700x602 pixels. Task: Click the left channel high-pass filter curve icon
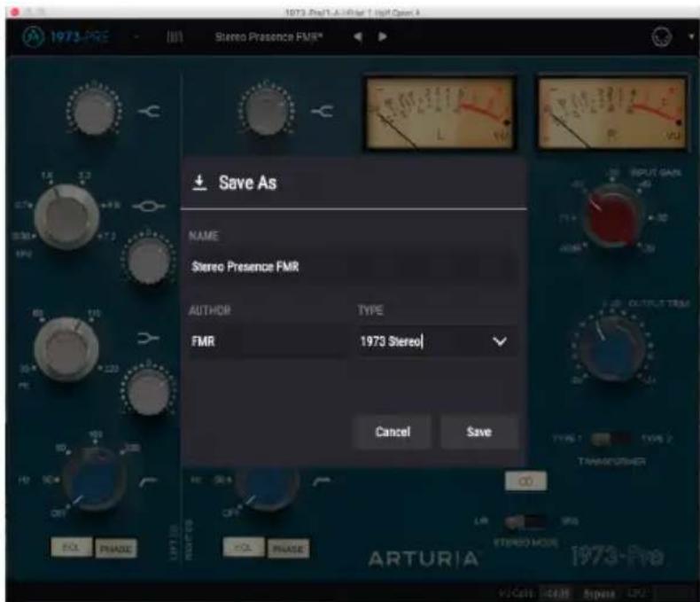(149, 481)
